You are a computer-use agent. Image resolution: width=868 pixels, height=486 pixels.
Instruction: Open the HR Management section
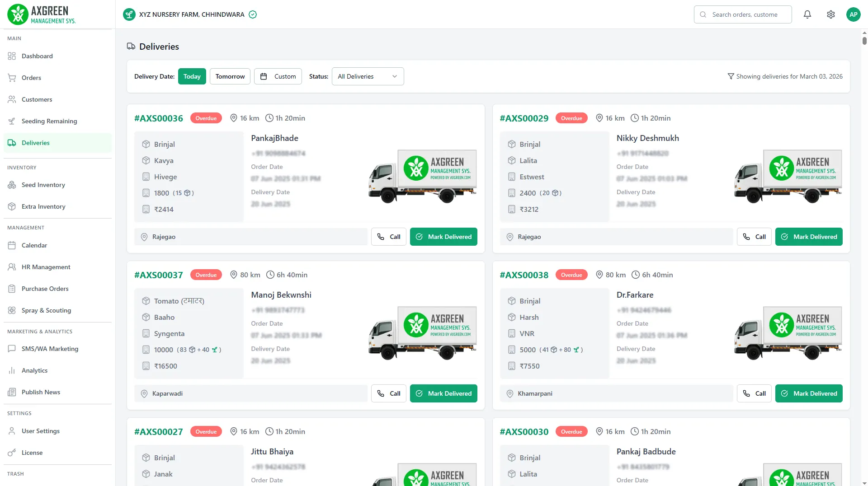(46, 267)
